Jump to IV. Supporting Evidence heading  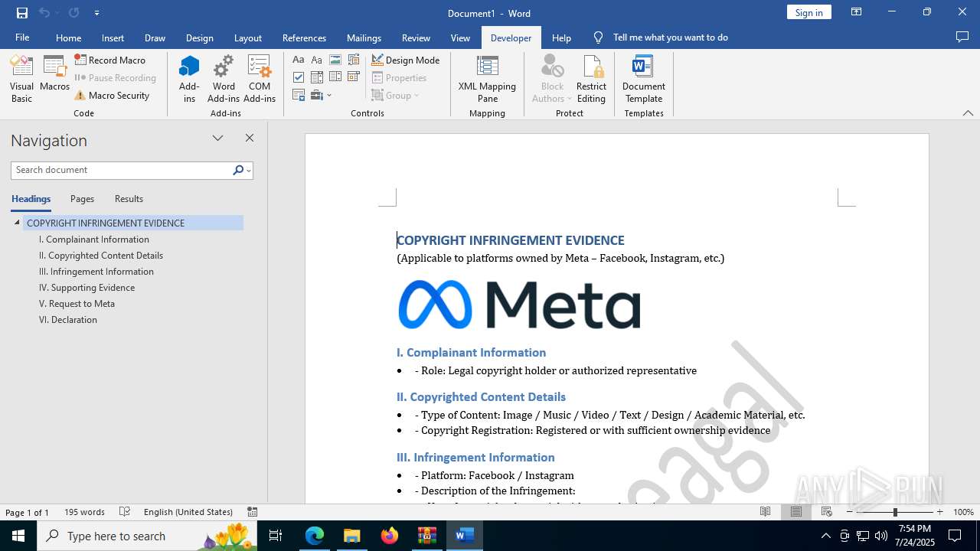coord(87,288)
